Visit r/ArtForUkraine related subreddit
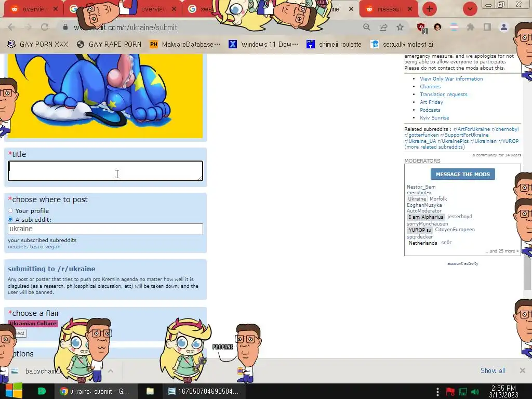This screenshot has height=399, width=532. pos(472,129)
